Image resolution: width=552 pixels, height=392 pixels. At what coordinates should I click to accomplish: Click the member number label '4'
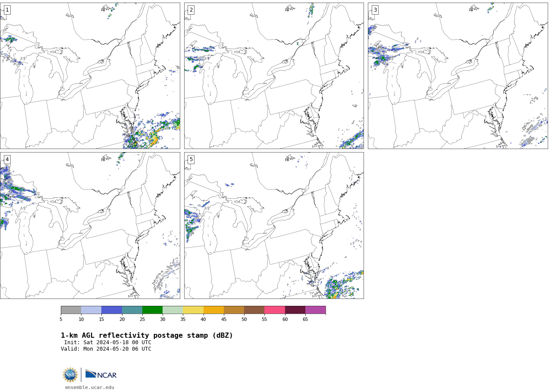(7, 159)
